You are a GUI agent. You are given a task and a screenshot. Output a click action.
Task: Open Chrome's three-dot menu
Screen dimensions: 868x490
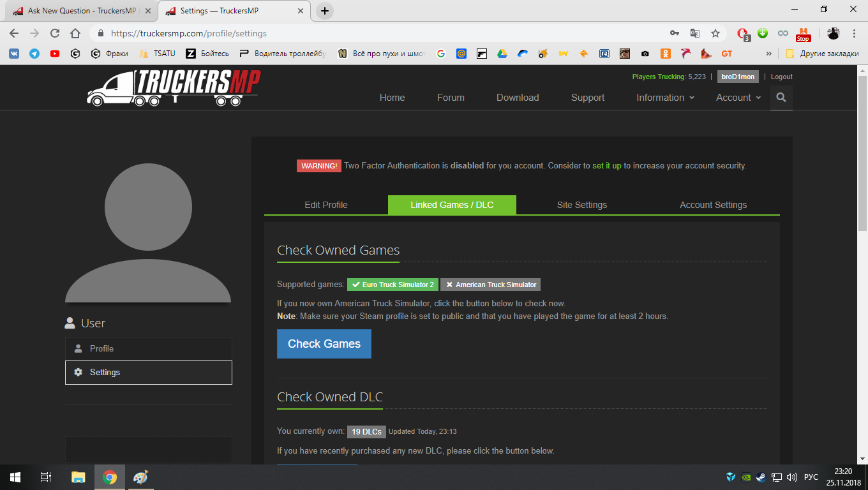coord(854,33)
